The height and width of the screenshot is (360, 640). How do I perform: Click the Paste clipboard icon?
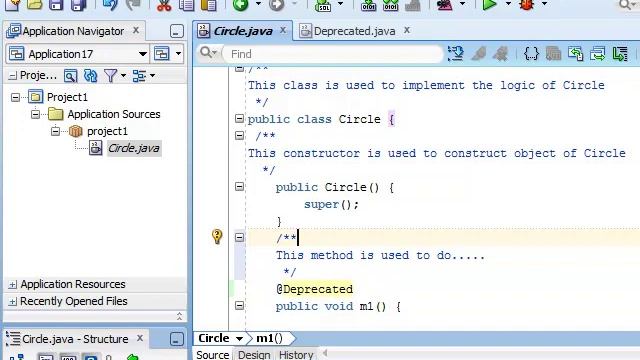(x=209, y=5)
